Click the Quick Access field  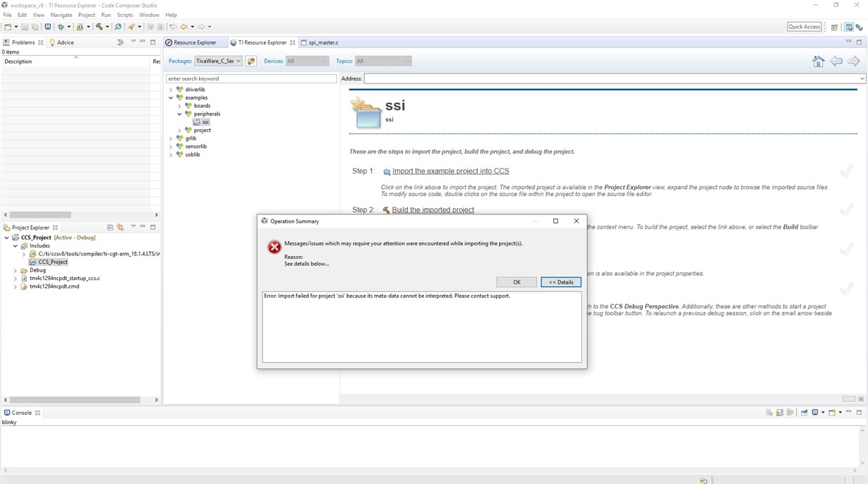tap(804, 27)
